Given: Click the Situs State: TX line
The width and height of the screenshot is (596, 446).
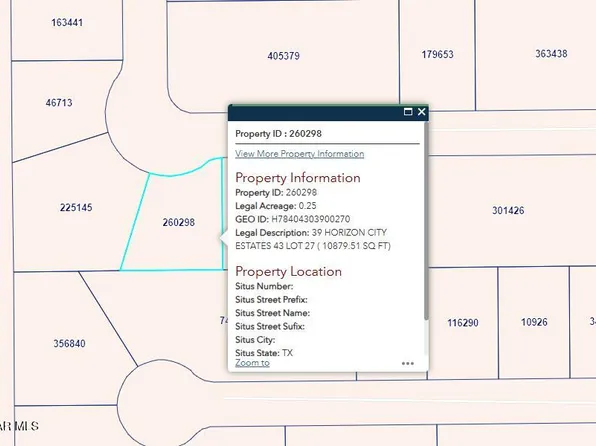Looking at the screenshot, I should 264,353.
